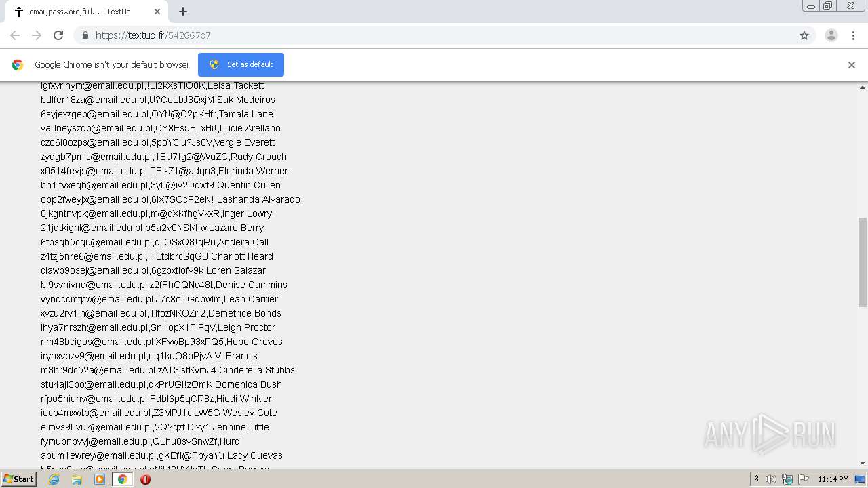868x488 pixels.
Task: Bookmark this page with the star icon
Action: click(x=804, y=35)
